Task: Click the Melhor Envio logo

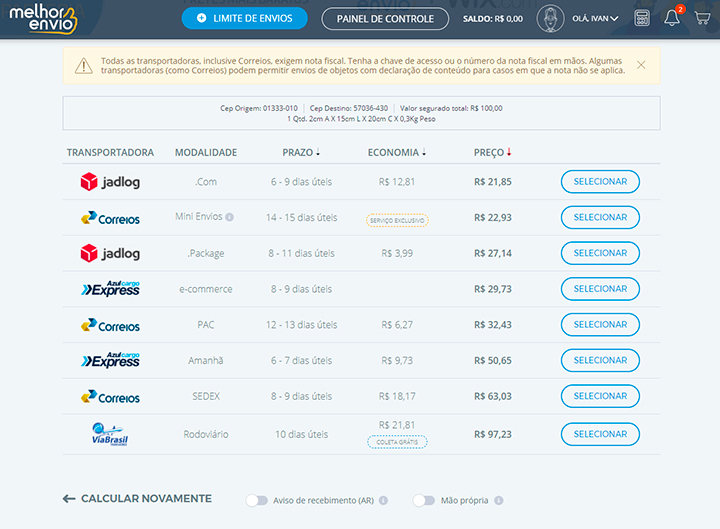Action: tap(43, 18)
